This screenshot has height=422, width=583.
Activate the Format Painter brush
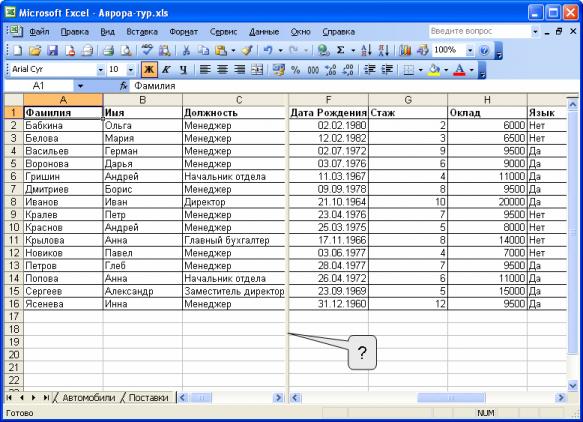(247, 50)
